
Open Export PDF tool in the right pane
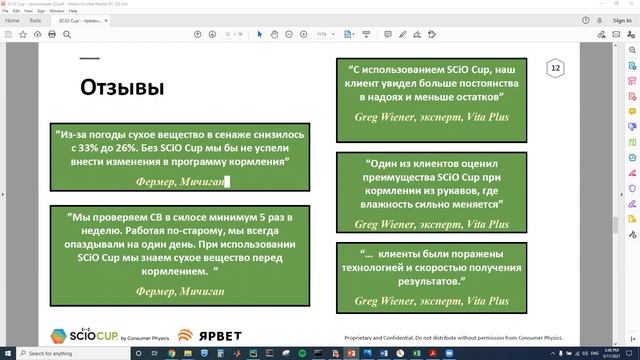(632, 66)
